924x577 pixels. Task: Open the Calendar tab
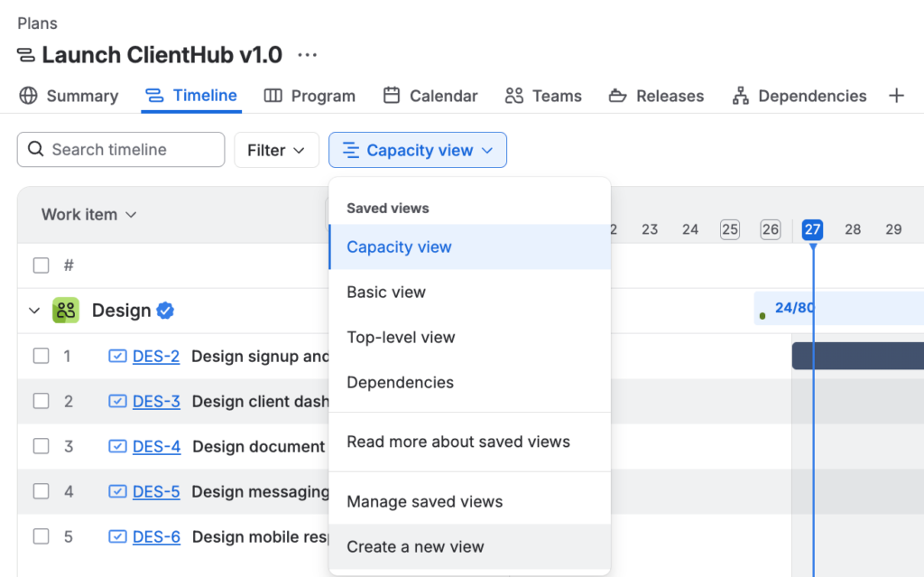point(430,96)
